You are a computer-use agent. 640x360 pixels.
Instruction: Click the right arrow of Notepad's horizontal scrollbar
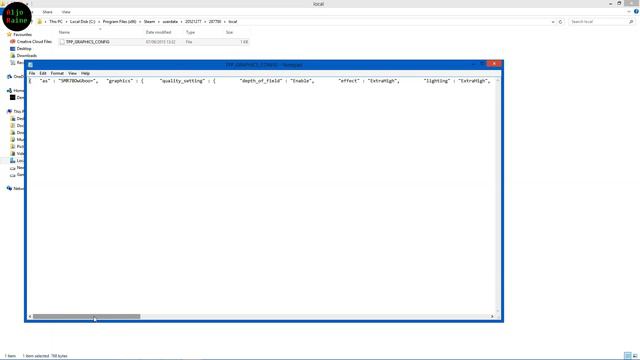coord(492,316)
